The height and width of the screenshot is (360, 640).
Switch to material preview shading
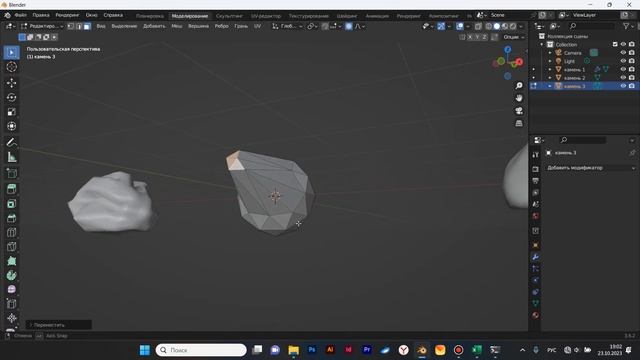coord(505,26)
